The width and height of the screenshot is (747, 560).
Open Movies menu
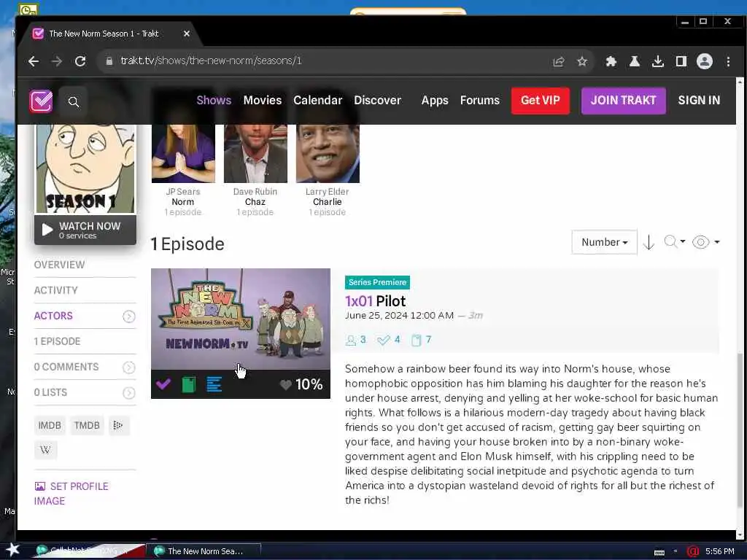[x=263, y=101]
